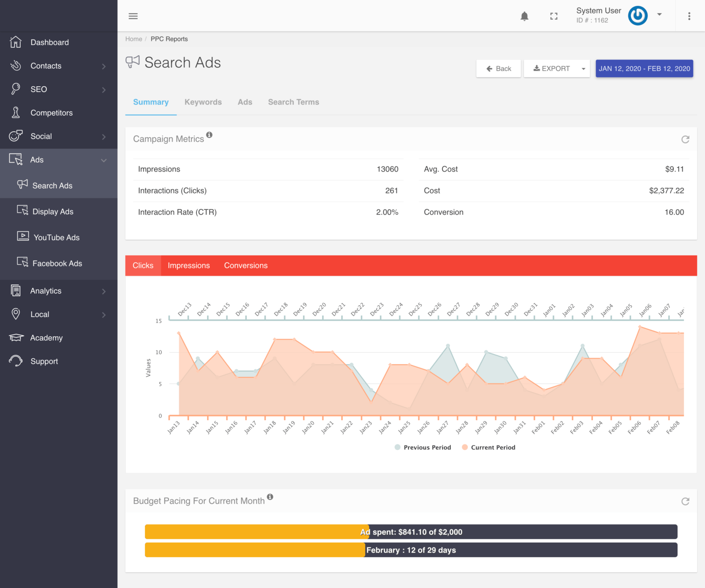
Task: Open notifications bell icon
Action: coord(525,16)
